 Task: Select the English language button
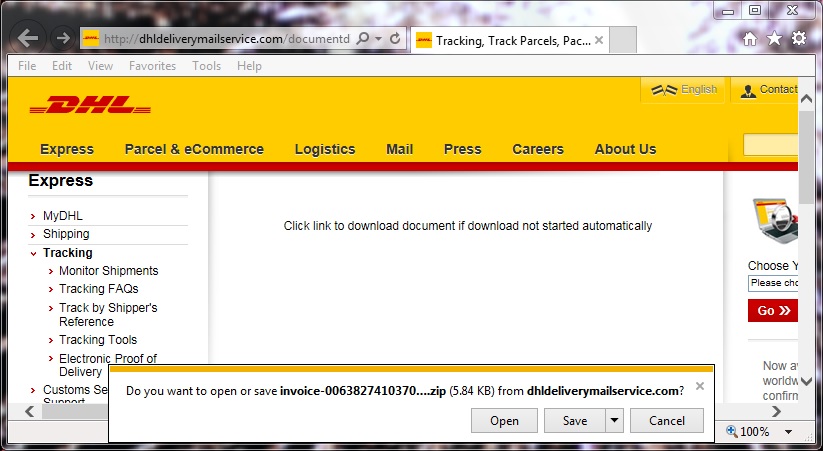[x=683, y=90]
